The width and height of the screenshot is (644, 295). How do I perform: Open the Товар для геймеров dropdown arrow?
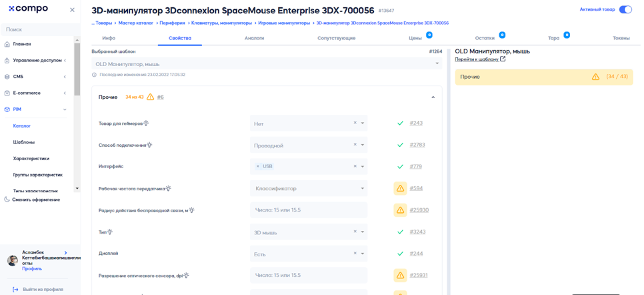[363, 123]
